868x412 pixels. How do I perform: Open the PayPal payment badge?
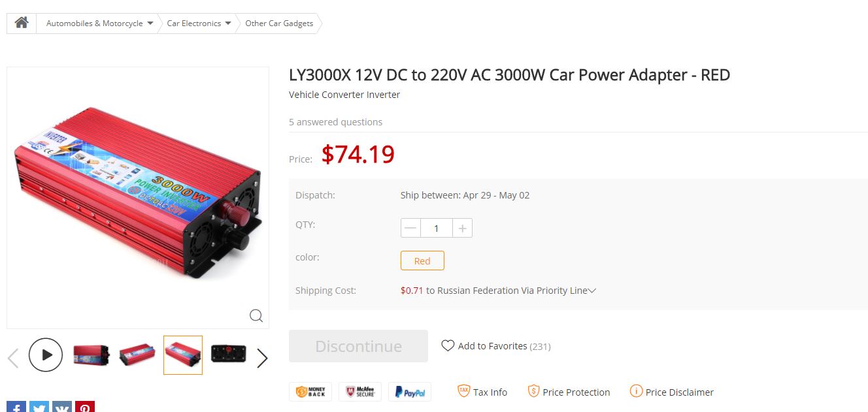410,392
